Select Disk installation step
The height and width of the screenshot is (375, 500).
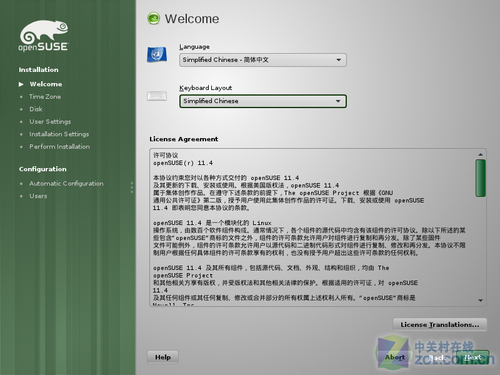coord(36,109)
